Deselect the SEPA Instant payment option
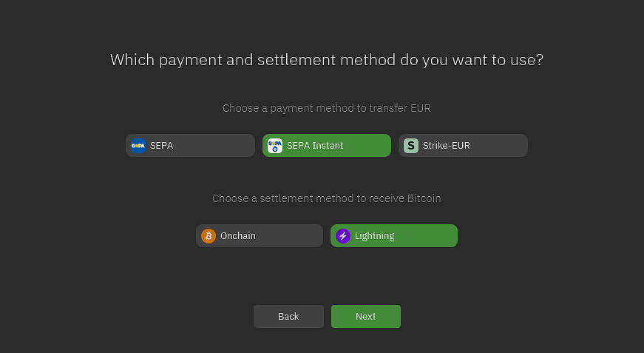The image size is (644, 353). (x=326, y=146)
